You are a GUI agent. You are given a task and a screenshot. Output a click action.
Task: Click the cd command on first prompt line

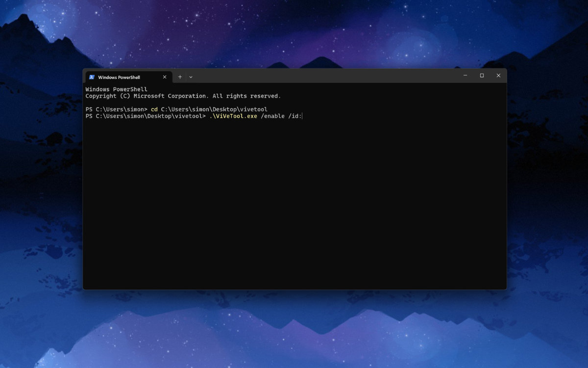[154, 109]
